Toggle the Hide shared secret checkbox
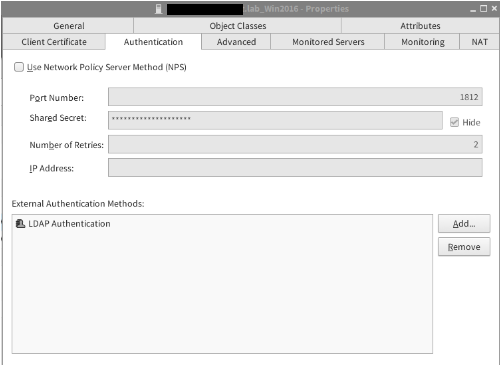This screenshot has height=366, width=500. point(454,122)
